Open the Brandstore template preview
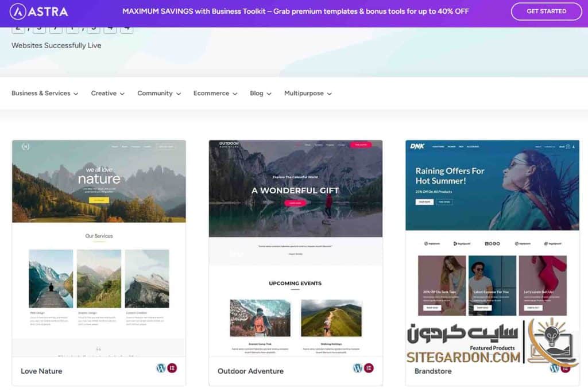 click(x=492, y=248)
